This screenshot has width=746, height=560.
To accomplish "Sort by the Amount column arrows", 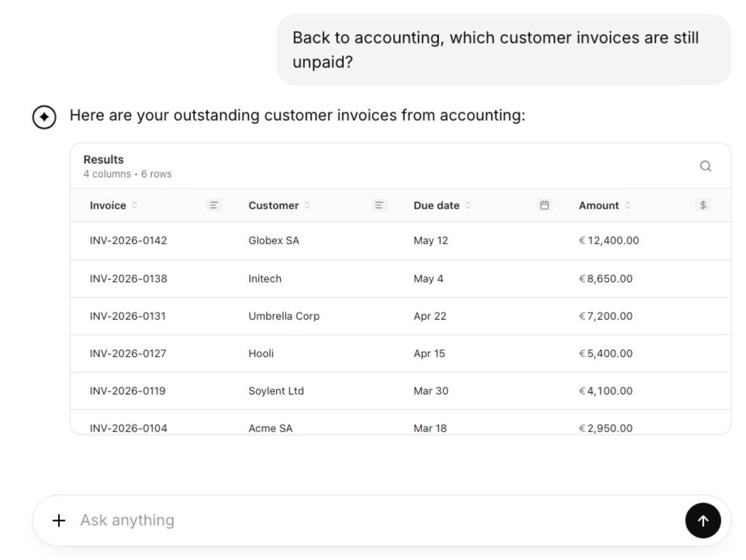I will coord(627,205).
